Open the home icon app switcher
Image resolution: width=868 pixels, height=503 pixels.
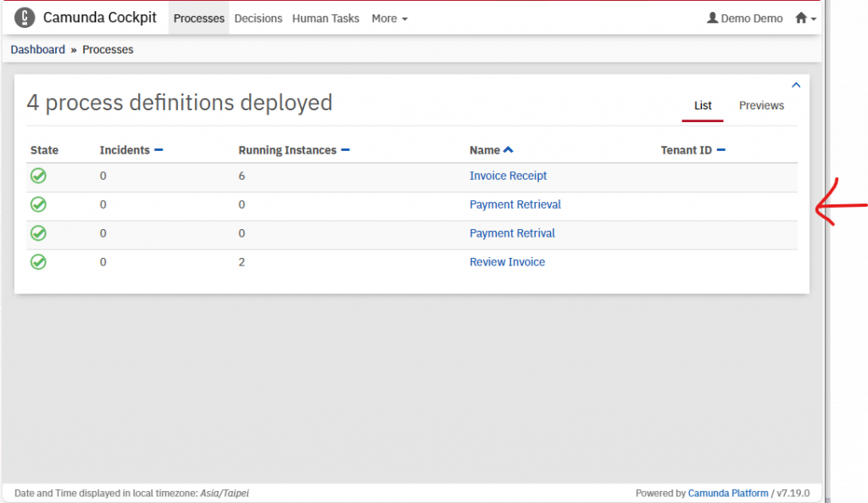(x=805, y=19)
